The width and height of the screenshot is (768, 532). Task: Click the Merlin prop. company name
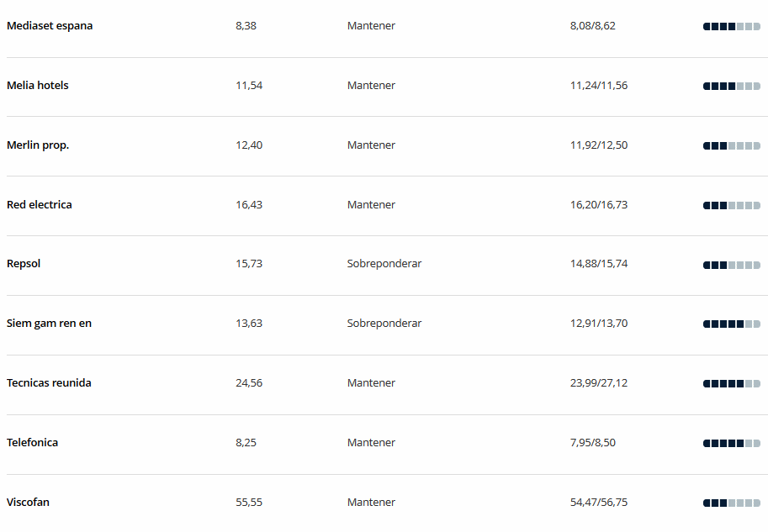(38, 145)
